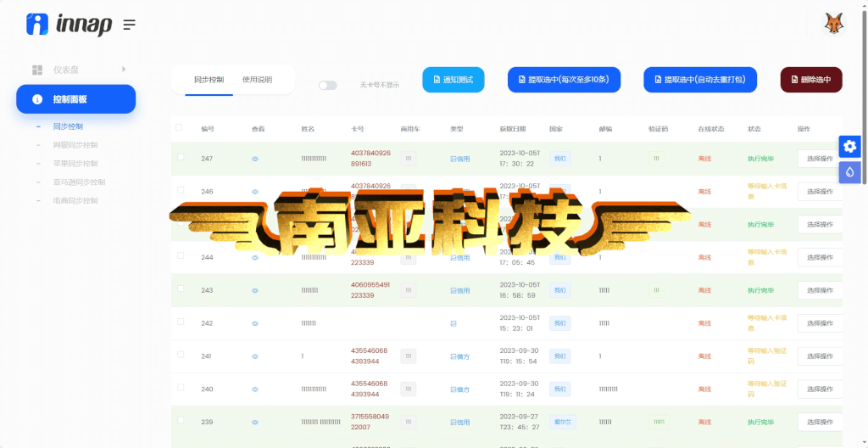Image resolution: width=868 pixels, height=448 pixels.
Task: Click 等待输入验证码 status in row 241
Action: point(767,356)
